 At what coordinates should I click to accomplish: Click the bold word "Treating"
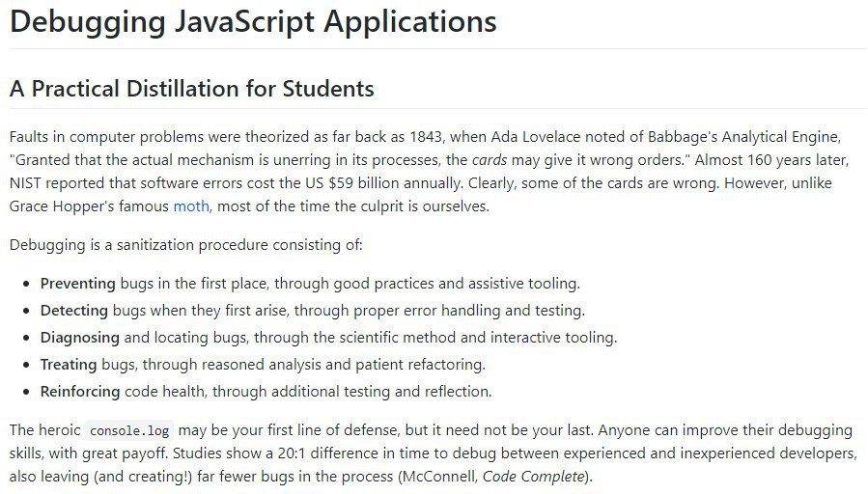pos(69,365)
